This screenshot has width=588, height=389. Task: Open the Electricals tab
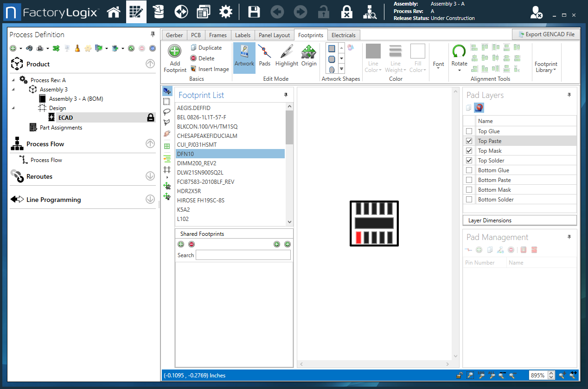[344, 35]
